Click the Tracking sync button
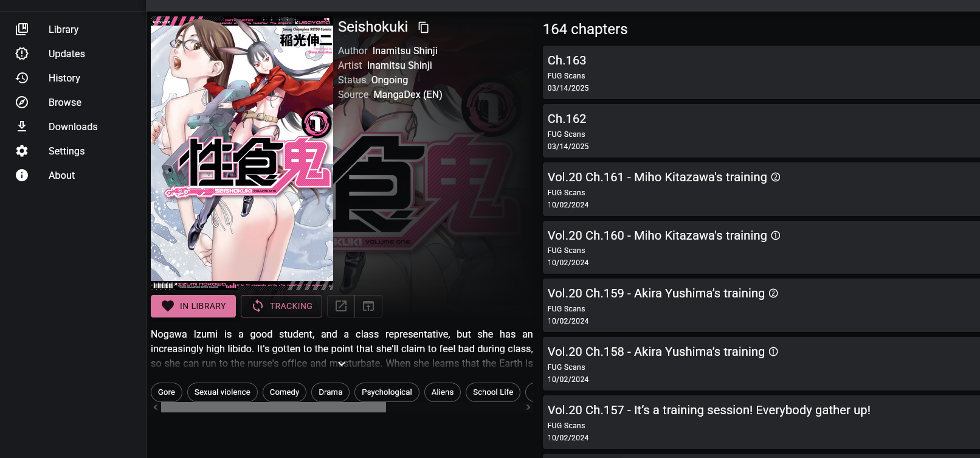This screenshot has height=458, width=980. click(281, 306)
